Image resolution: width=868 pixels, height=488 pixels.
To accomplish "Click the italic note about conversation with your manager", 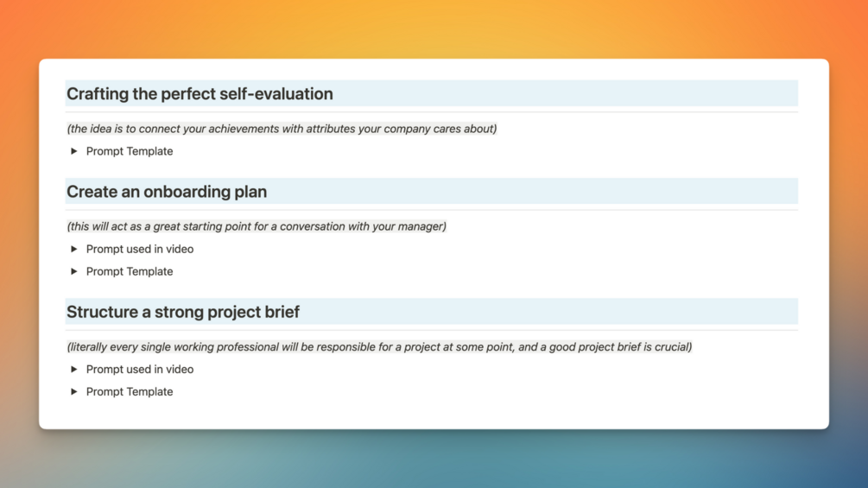I will coord(257,226).
